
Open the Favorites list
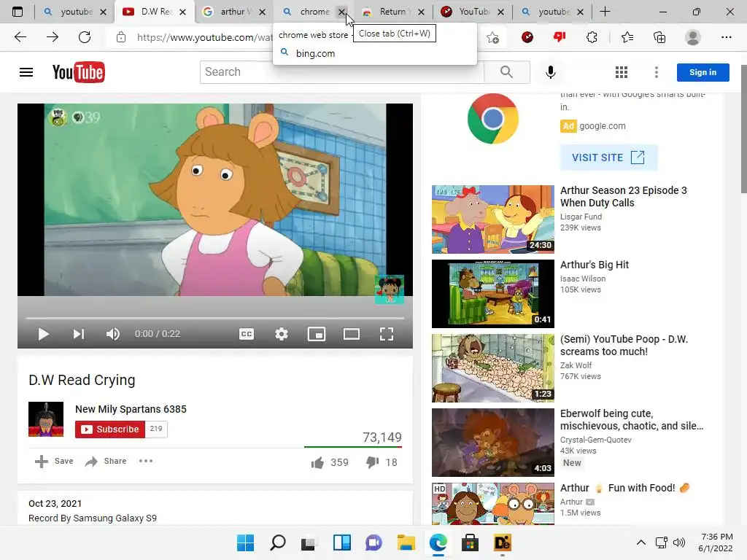627,37
